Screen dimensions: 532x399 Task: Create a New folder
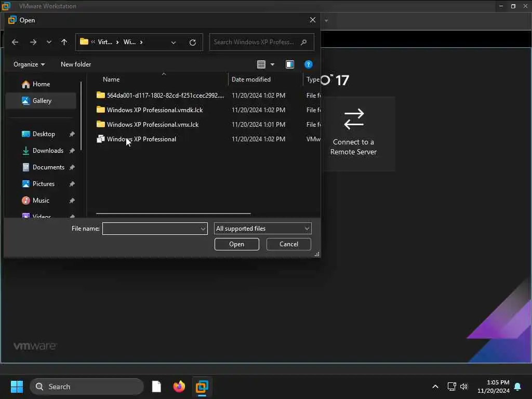point(76,64)
